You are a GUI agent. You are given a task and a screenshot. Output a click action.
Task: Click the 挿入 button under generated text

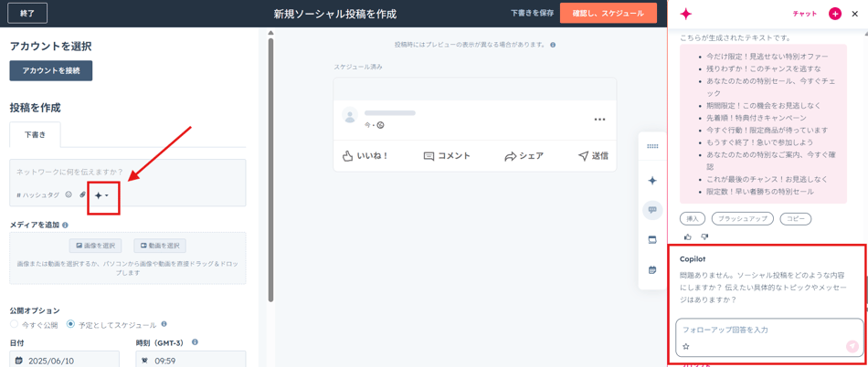[x=693, y=219]
